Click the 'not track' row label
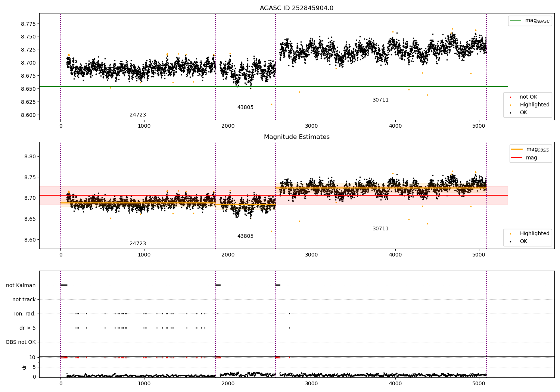This screenshot has width=560, height=392. point(24,299)
